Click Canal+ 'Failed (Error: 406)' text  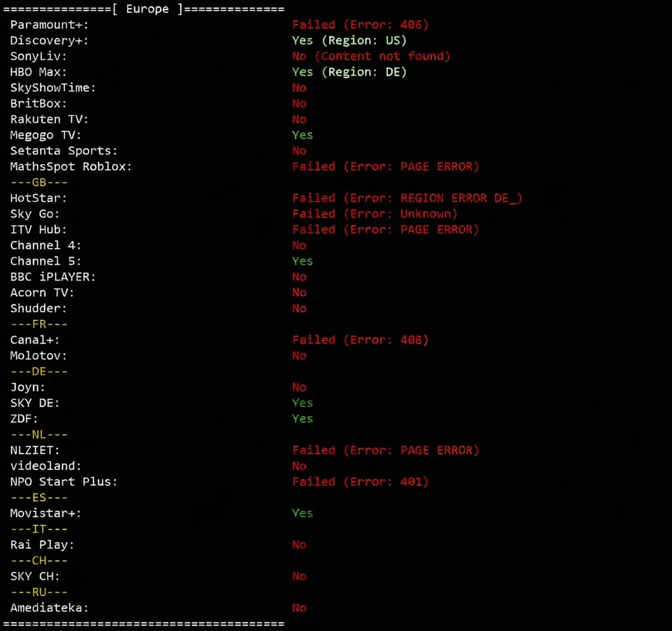coord(360,340)
